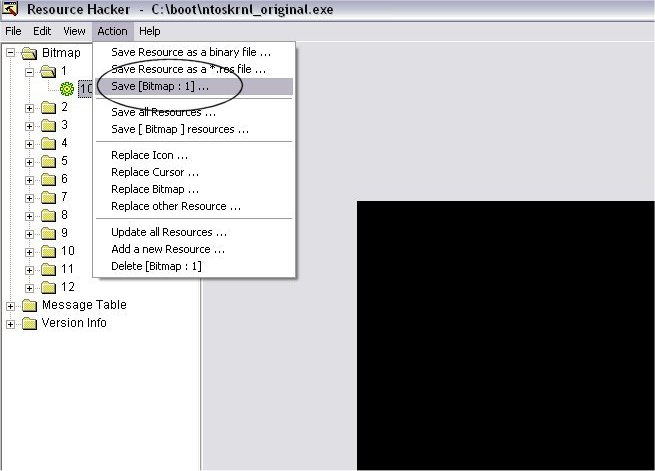Click the Message Table folder icon

pos(29,305)
